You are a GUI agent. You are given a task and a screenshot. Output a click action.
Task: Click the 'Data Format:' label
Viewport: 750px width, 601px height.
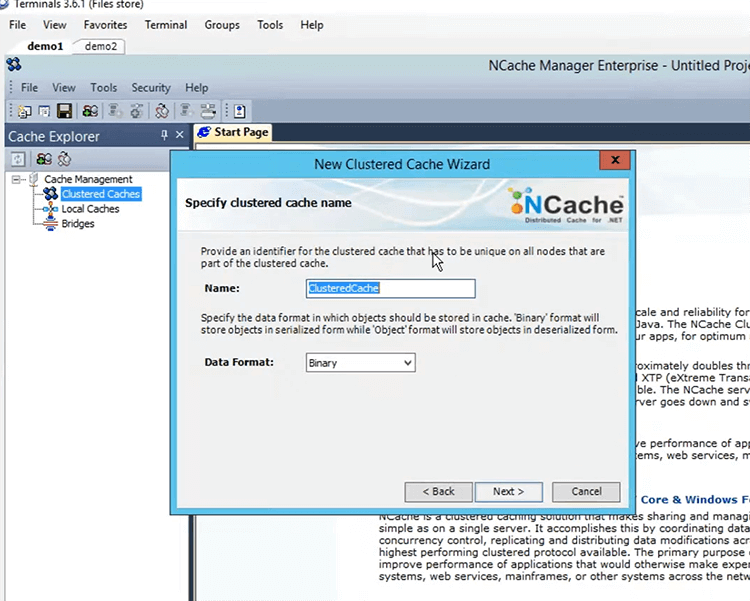[239, 362]
